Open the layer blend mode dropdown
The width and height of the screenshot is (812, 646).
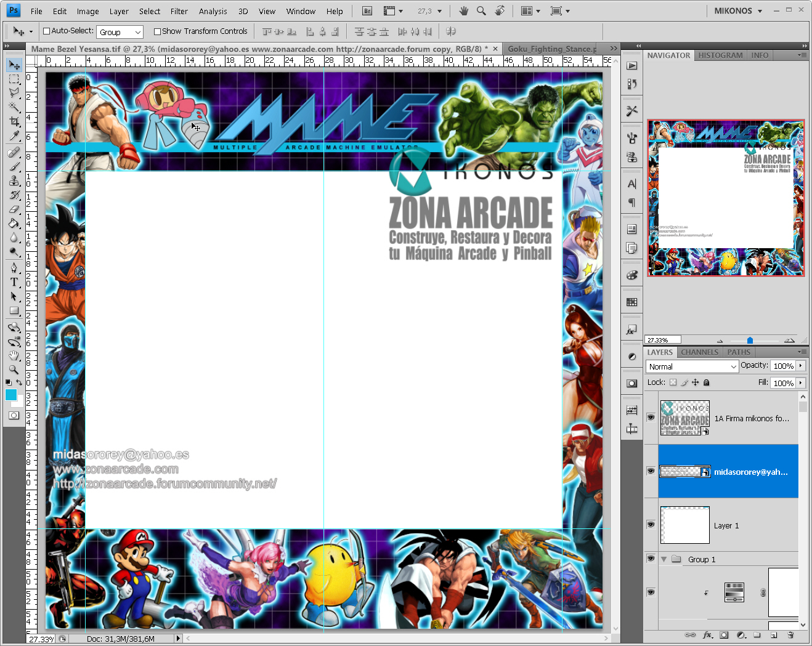(692, 366)
